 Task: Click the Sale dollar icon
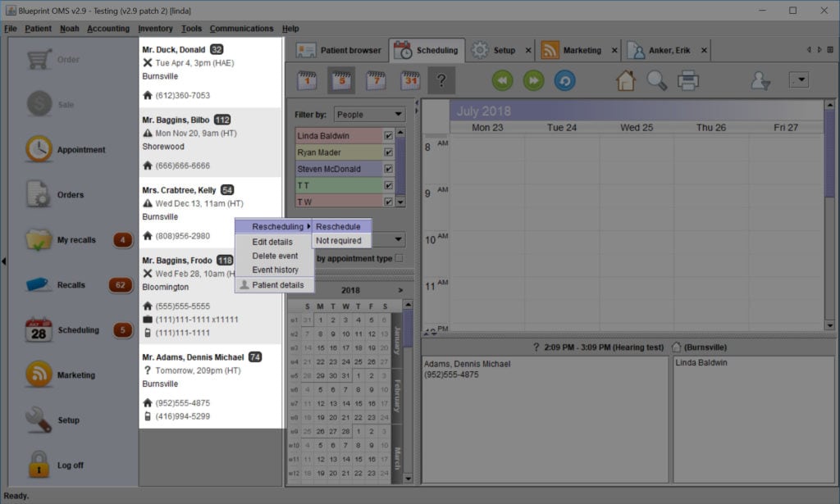coord(39,104)
